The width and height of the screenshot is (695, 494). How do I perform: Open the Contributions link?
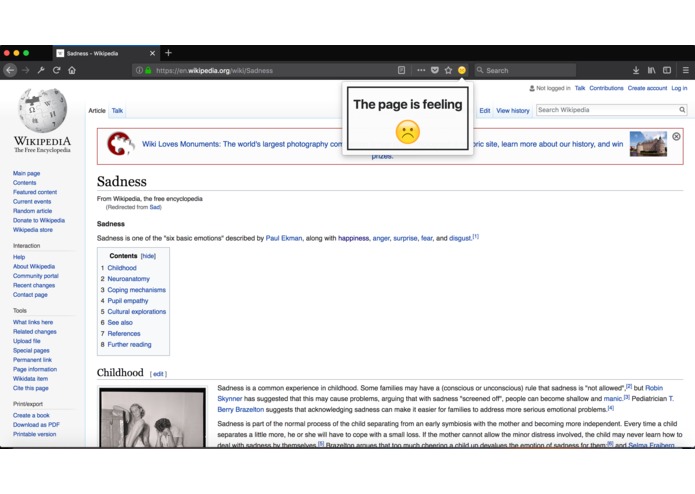(606, 88)
